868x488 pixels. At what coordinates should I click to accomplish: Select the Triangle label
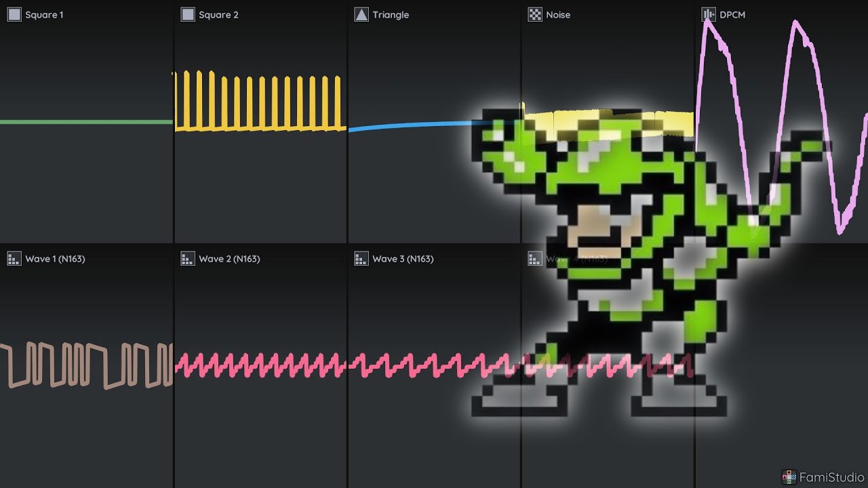(x=391, y=15)
